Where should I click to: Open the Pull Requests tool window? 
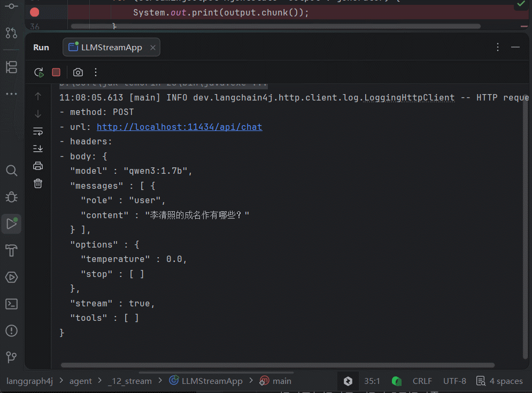(11, 33)
